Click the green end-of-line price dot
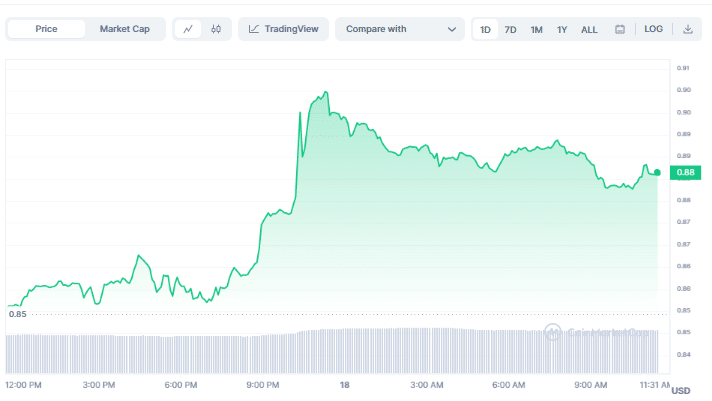 pyautogui.click(x=657, y=173)
